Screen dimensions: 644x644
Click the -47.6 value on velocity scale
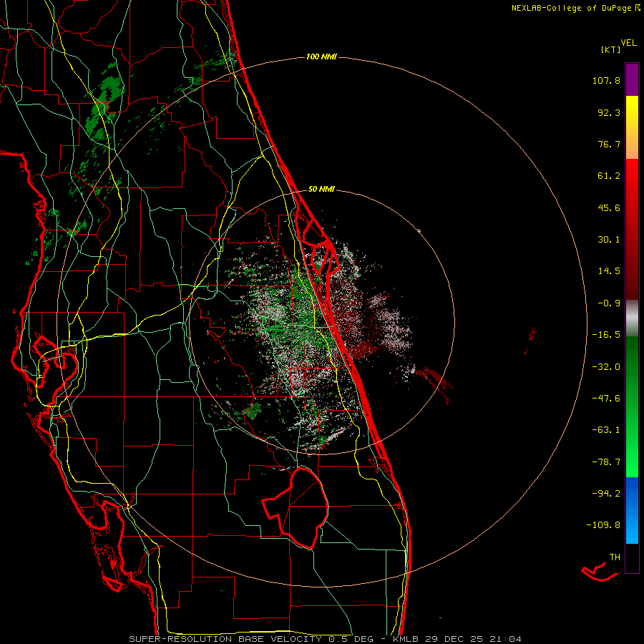pos(606,399)
